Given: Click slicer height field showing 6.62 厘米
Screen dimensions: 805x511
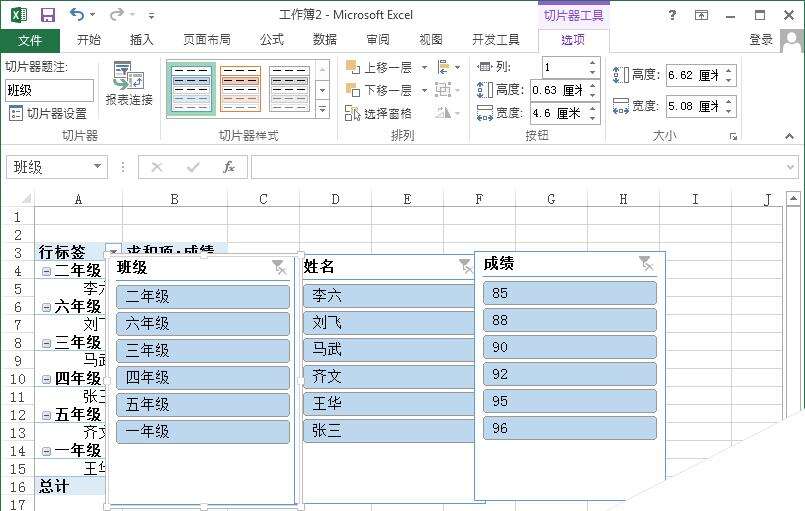Looking at the screenshot, I should 694,75.
